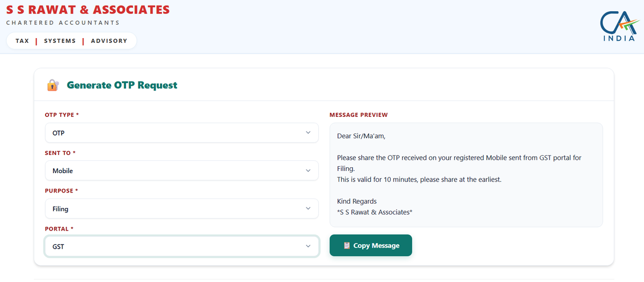644x282 pixels.
Task: Click the SENT TO field label
Action: 60,153
